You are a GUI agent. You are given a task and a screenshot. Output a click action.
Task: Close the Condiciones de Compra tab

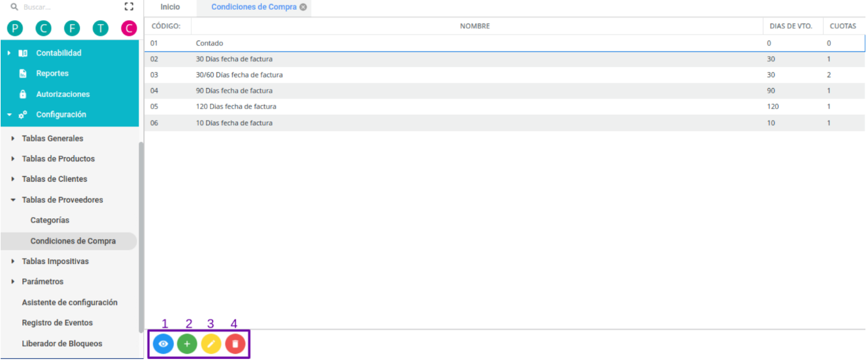click(303, 7)
